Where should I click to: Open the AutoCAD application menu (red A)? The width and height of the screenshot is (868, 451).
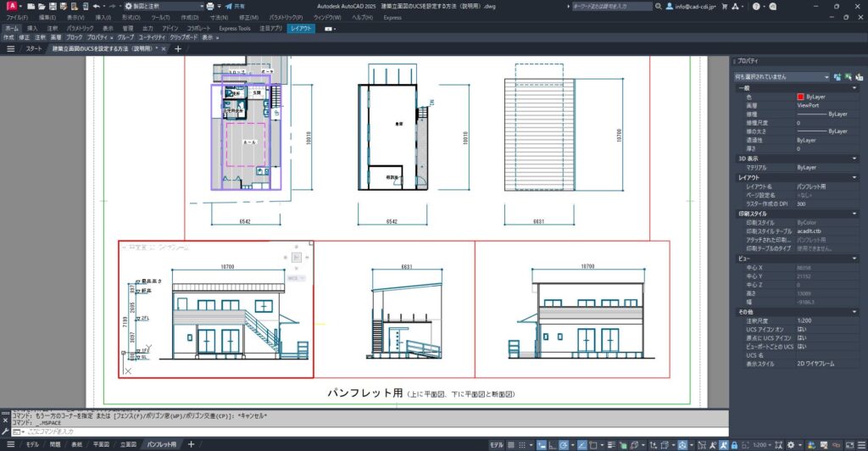pyautogui.click(x=12, y=6)
